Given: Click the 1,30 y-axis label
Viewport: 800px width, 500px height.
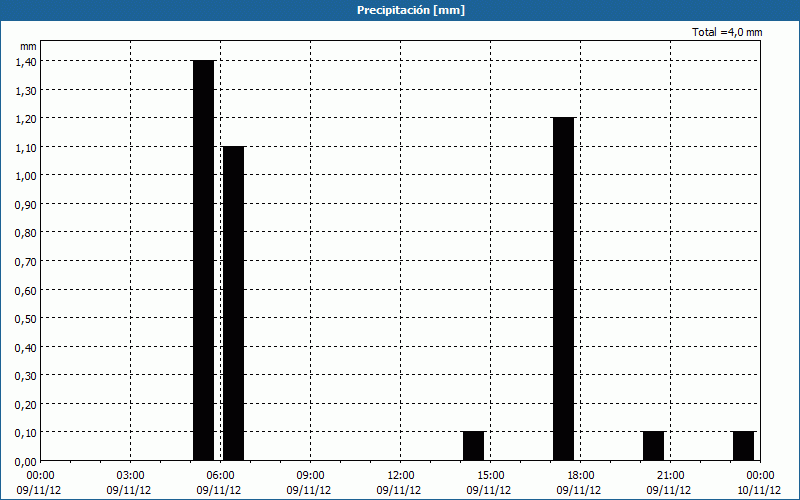Looking at the screenshot, I should (x=26, y=90).
